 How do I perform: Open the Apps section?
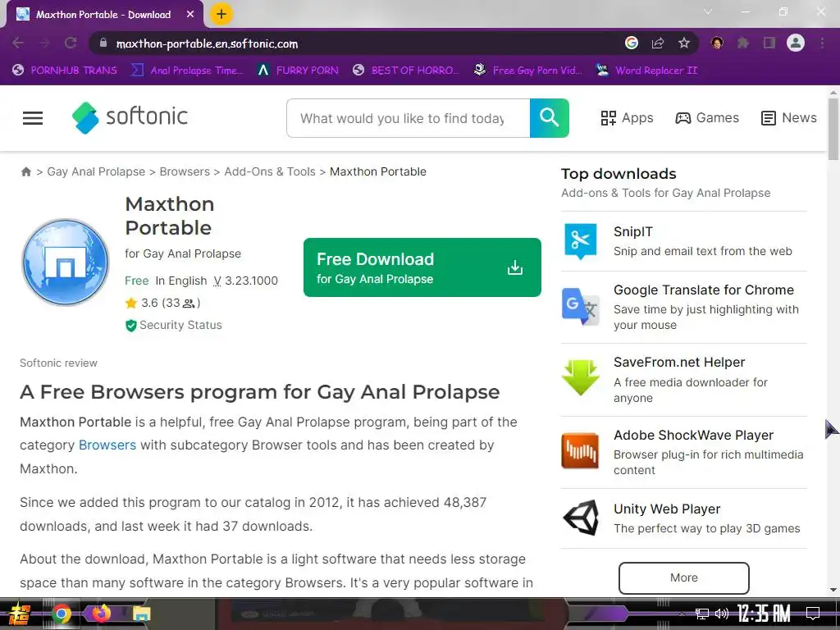click(627, 118)
